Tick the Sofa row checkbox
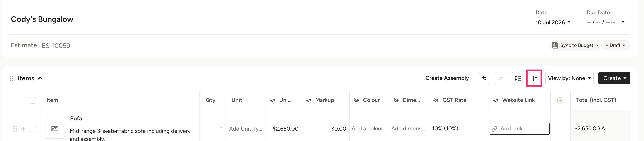Screen dimensions: 644x141 (x=33, y=129)
